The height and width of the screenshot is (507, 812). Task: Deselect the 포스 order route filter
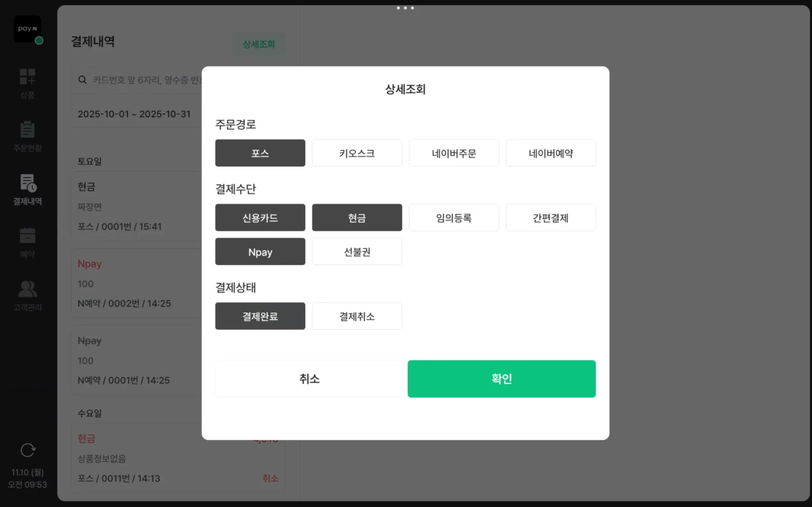click(x=260, y=153)
